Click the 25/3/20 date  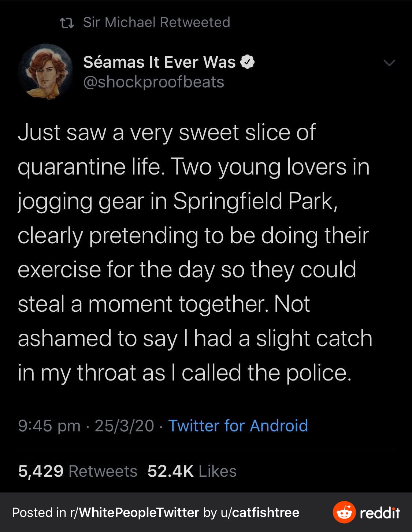124,426
